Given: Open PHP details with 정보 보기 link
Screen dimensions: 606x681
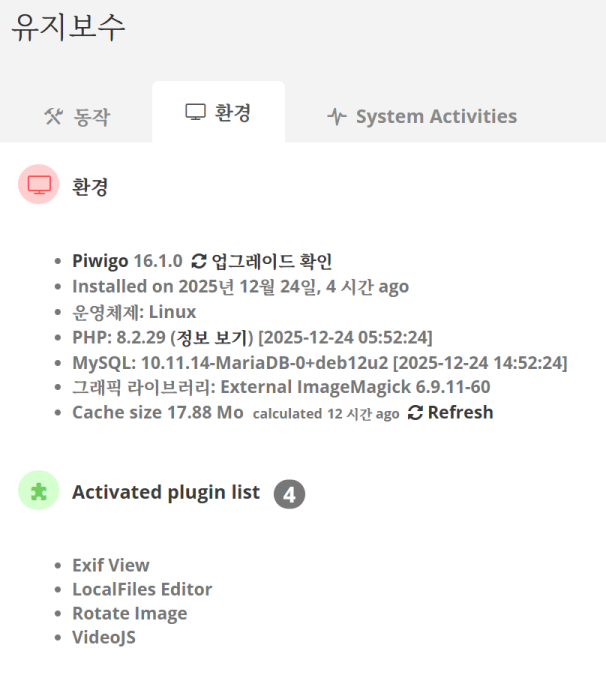Looking at the screenshot, I should coord(211,336).
